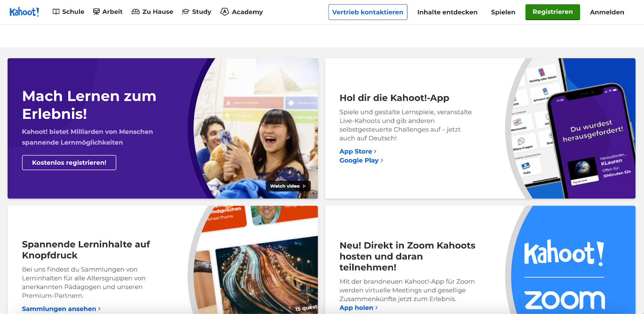Click the chevron after Sammlungen ansehen
The image size is (644, 314).
coord(99,309)
